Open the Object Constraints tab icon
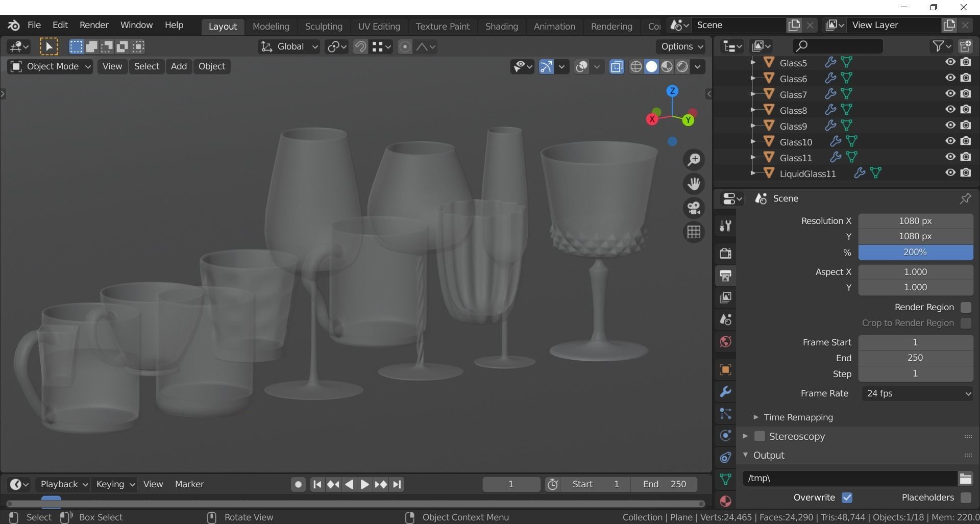 pyautogui.click(x=725, y=458)
